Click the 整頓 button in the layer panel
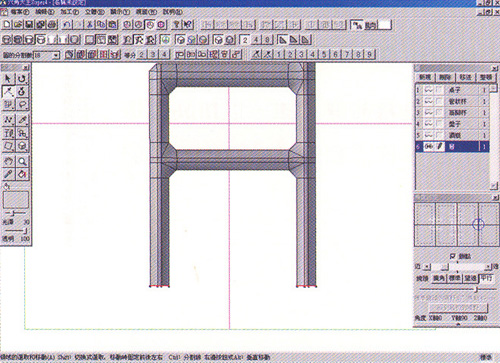This screenshot has width=500, height=363. (486, 77)
